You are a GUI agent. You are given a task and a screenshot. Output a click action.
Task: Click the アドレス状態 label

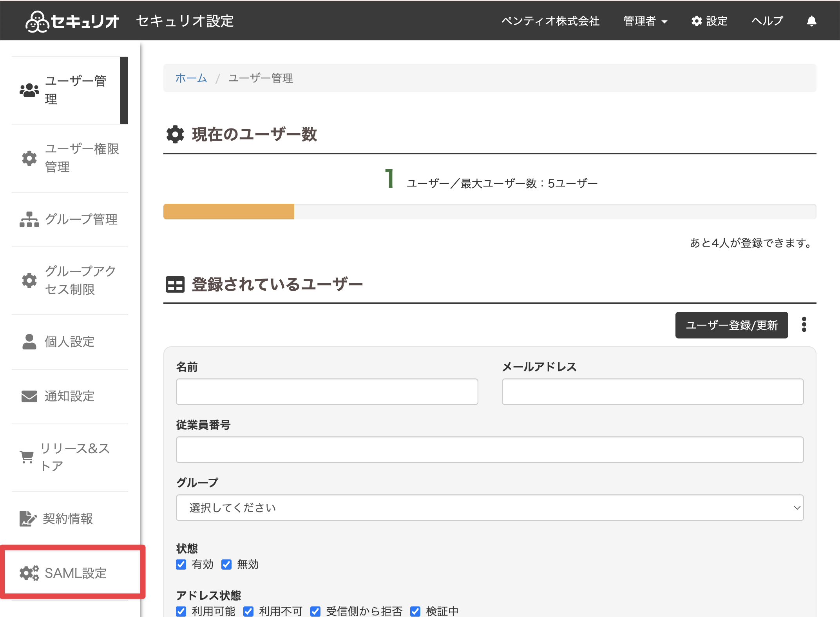[x=208, y=595]
